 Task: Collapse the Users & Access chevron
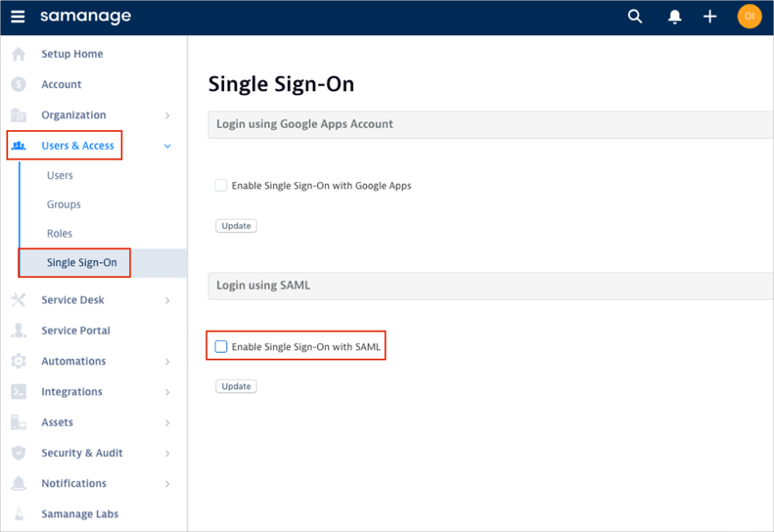click(x=167, y=146)
